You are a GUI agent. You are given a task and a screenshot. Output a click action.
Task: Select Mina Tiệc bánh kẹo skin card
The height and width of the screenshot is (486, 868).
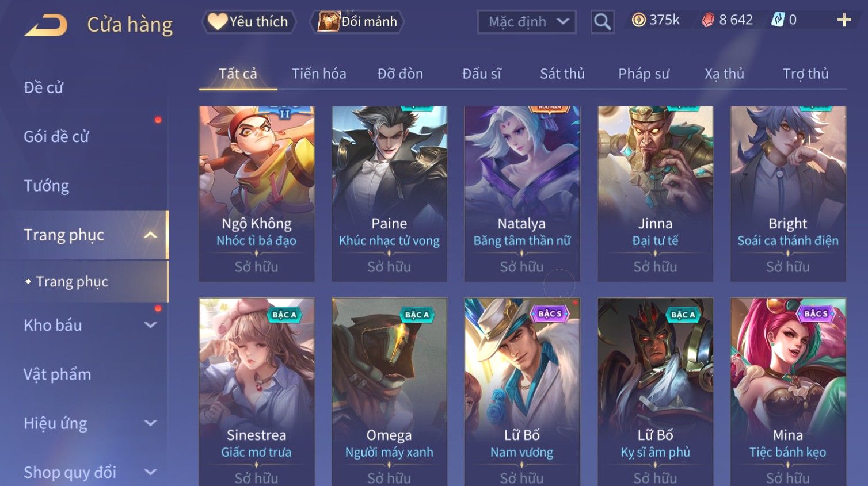[x=788, y=392]
